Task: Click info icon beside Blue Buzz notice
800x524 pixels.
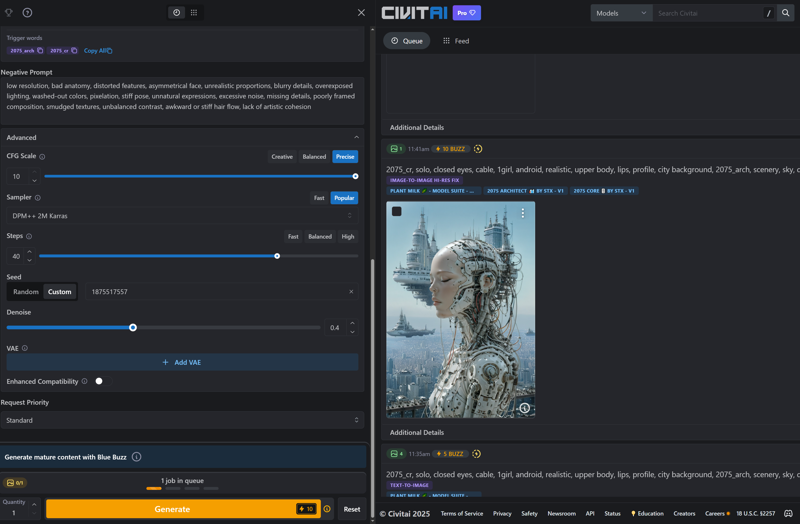Action: 137,457
